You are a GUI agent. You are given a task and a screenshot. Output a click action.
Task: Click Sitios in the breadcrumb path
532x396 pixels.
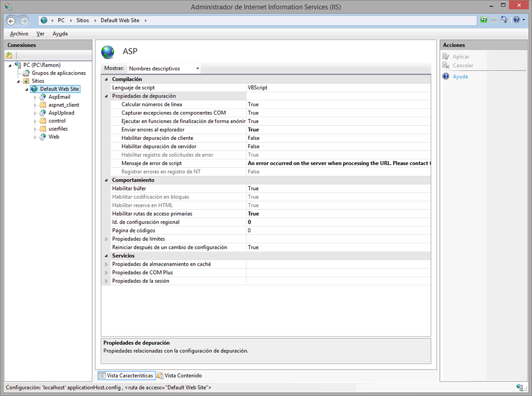83,20
